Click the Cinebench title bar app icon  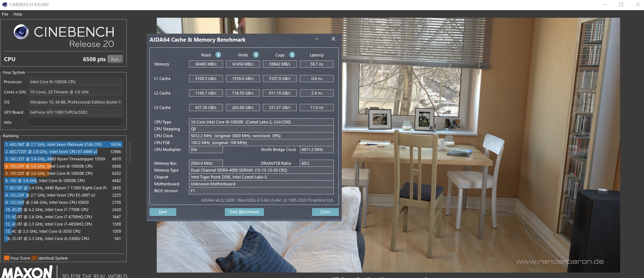tap(5, 5)
